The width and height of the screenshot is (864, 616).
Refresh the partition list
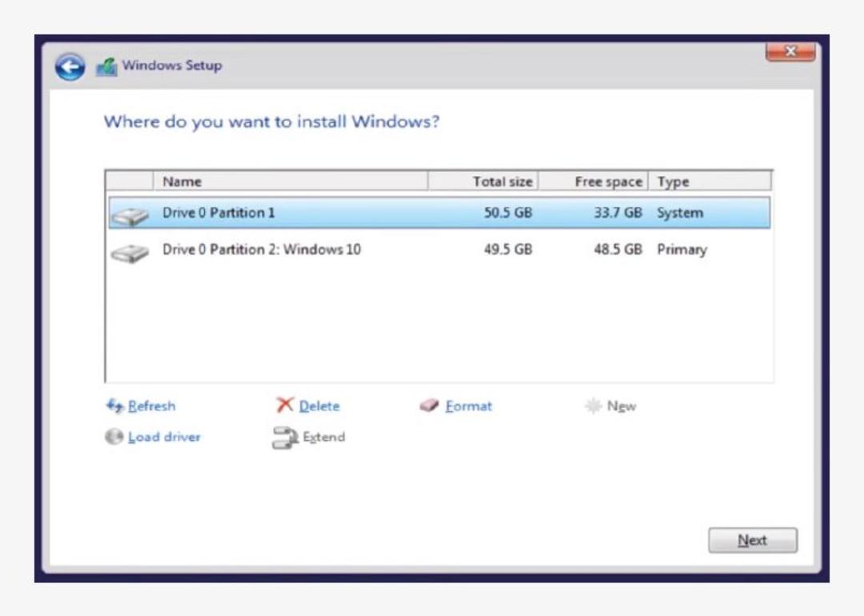(151, 406)
